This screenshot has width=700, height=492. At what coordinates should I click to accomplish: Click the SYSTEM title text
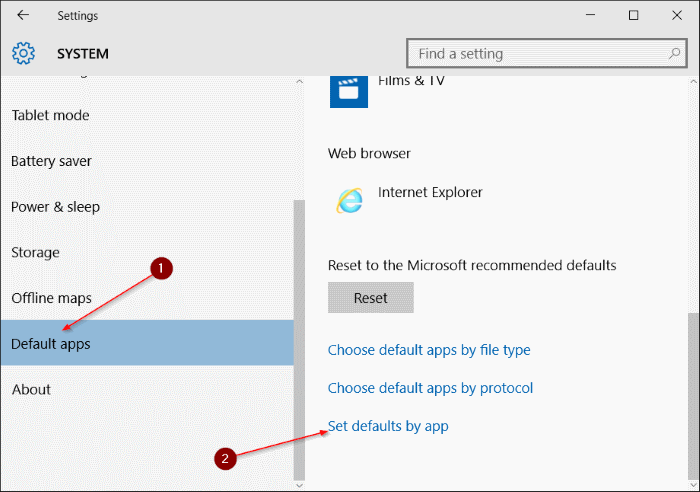point(83,54)
